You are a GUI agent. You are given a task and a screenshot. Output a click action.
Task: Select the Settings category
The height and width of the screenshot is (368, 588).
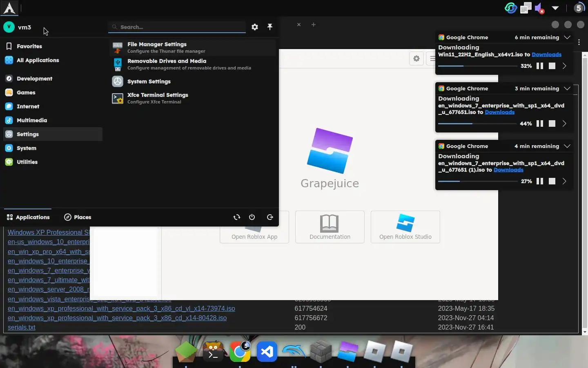pyautogui.click(x=53, y=134)
